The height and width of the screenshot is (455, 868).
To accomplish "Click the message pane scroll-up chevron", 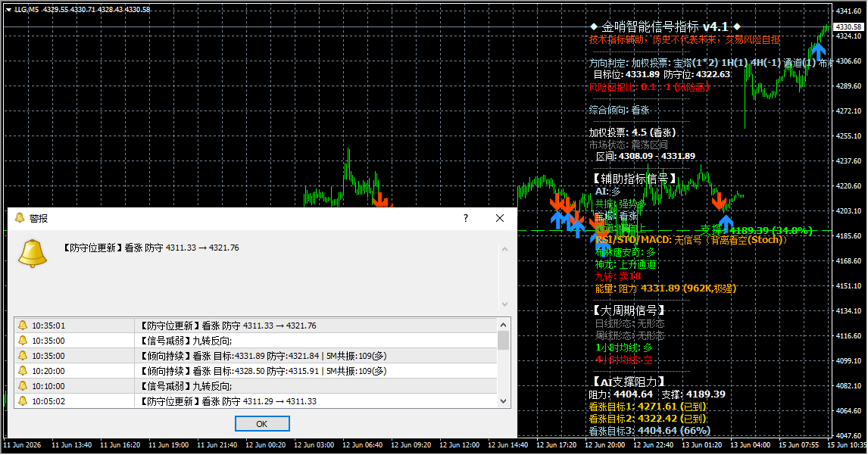I will [x=504, y=250].
